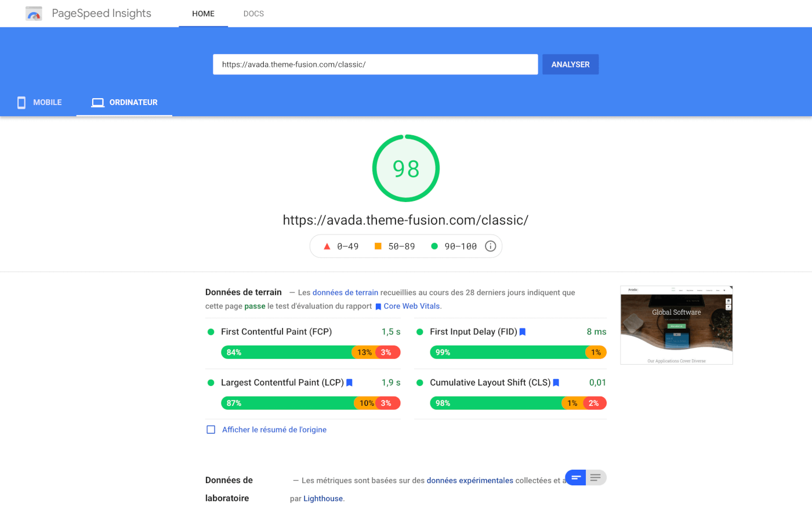The height and width of the screenshot is (508, 812).
Task: Click the analyzed URL below the score
Action: click(x=405, y=220)
